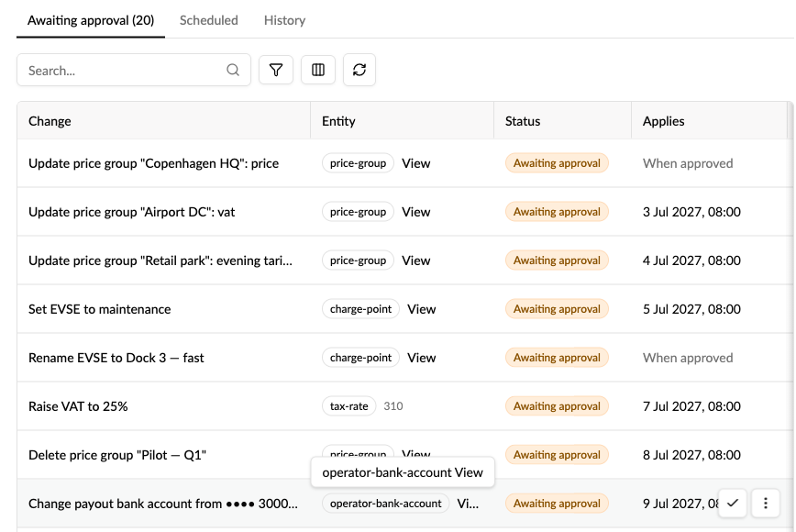Screen dimensions: 796x532
Task: View entity for Airport DC price group
Action: pyautogui.click(x=415, y=212)
